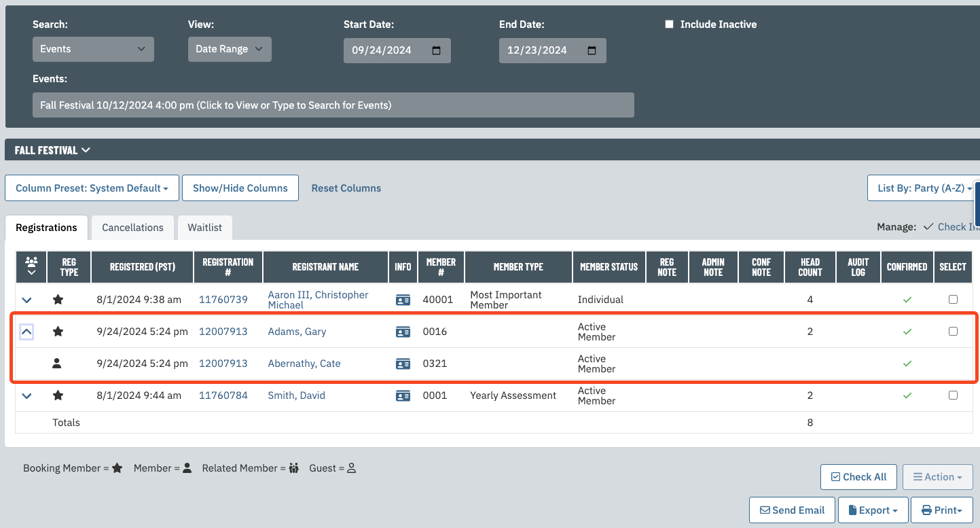
Task: Open the Export dropdown button
Action: [872, 510]
